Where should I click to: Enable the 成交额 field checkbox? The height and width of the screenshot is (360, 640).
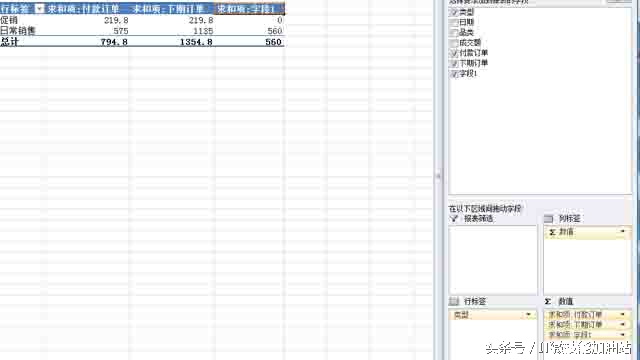pyautogui.click(x=453, y=43)
